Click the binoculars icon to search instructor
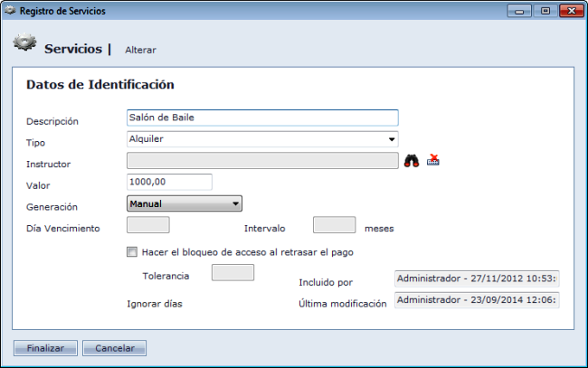The height and width of the screenshot is (368, 588). (412, 161)
